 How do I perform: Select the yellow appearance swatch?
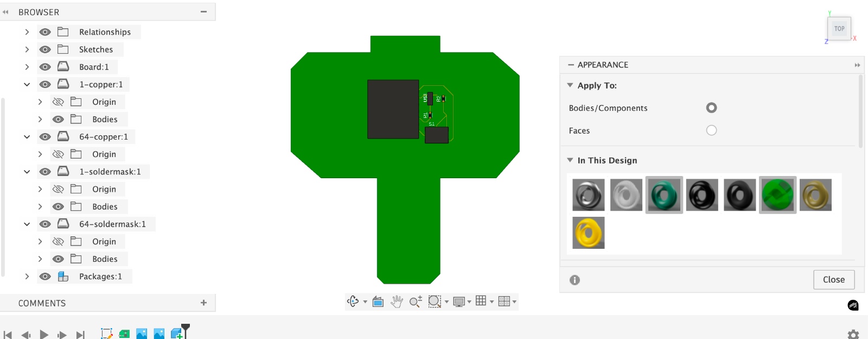589,233
